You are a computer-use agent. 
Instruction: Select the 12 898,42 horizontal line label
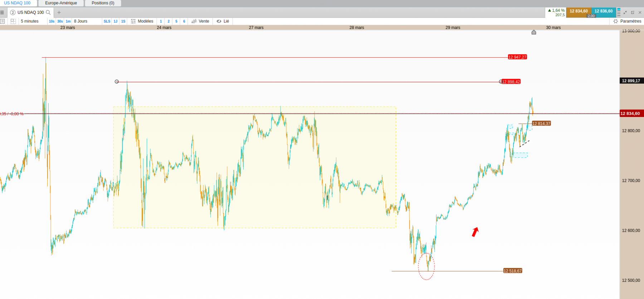(x=511, y=82)
